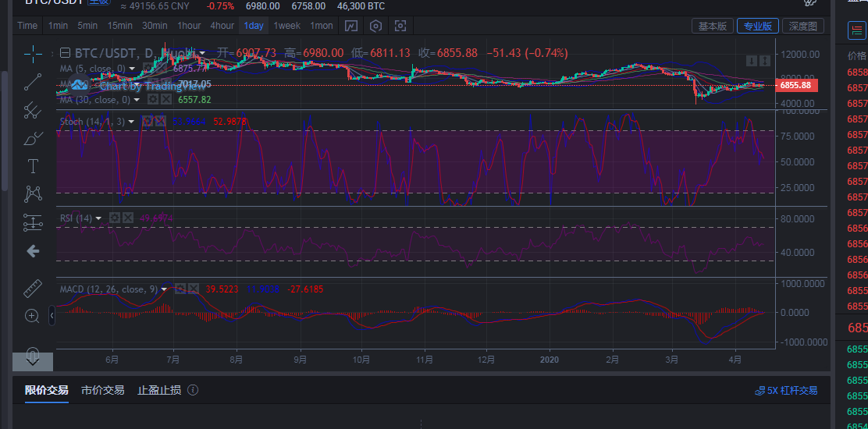Screen dimensions: 868x429
Task: Switch to the 4hour timeframe
Action: [222, 26]
